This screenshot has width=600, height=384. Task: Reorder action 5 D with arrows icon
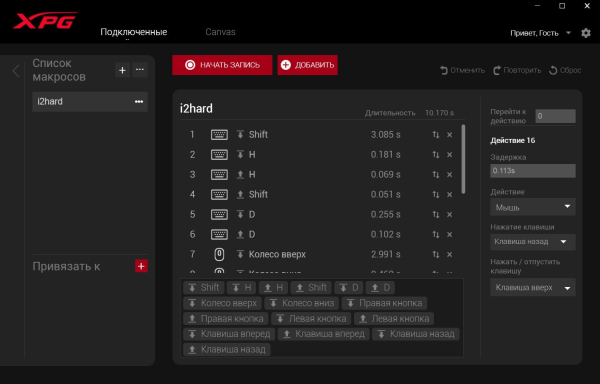pos(436,215)
